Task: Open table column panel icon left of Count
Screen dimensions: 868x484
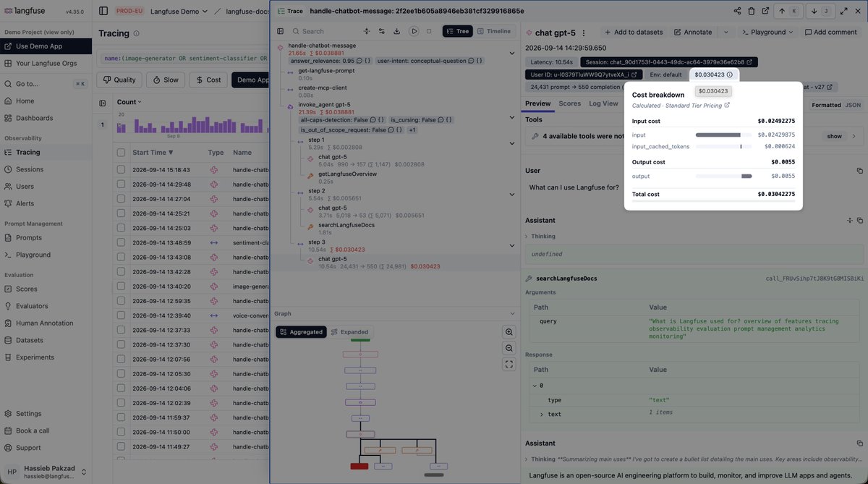Action: click(102, 103)
